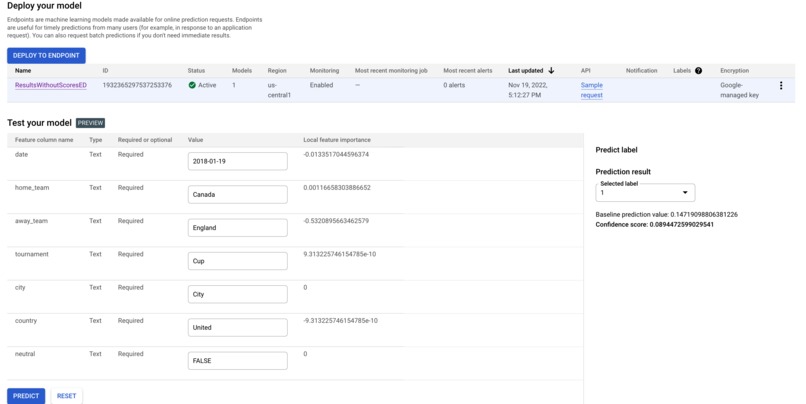
Task: Click the Deploy to Endpoint button
Action: pyautogui.click(x=46, y=56)
